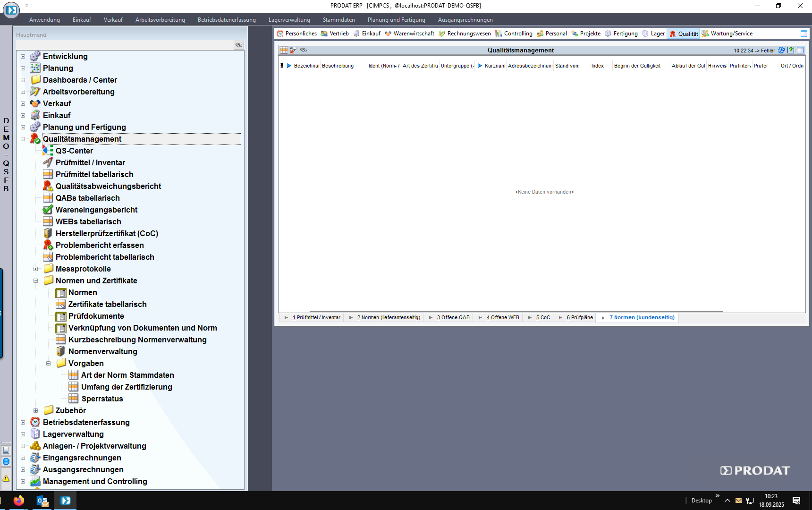The width and height of the screenshot is (812, 510).
Task: Click the Problembericht erfassen icon
Action: [x=48, y=245]
